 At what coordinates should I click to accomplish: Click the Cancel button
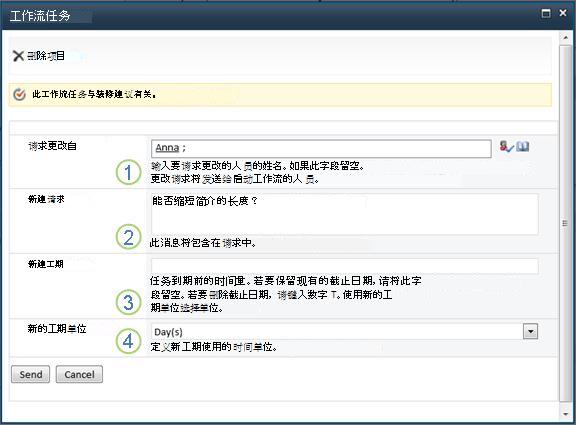79,374
